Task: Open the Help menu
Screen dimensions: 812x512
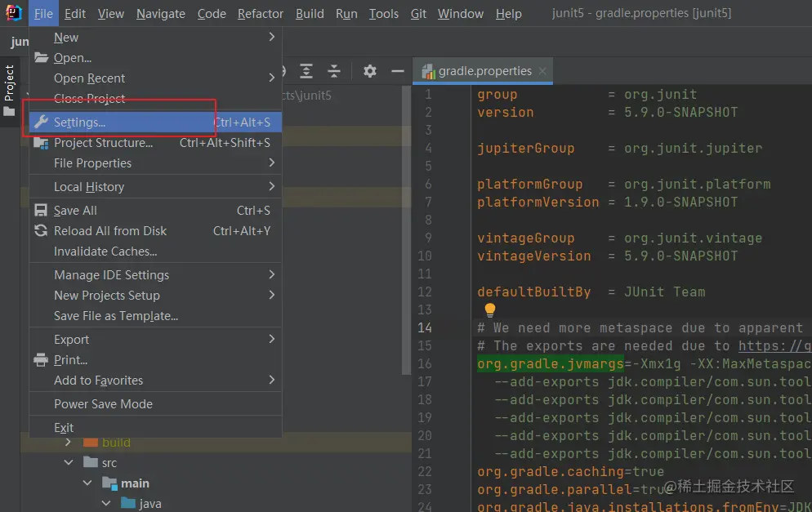Action: click(x=509, y=13)
